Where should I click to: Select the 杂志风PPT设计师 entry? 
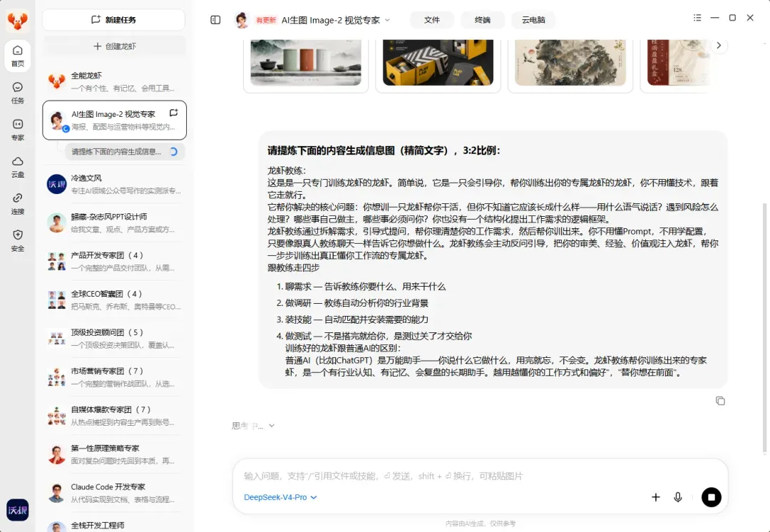pyautogui.click(x=114, y=222)
